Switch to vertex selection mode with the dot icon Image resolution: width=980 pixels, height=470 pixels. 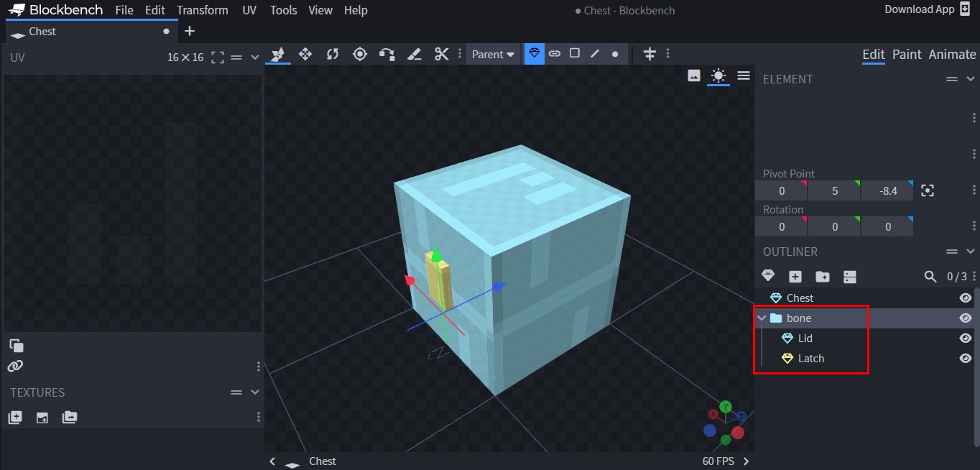[615, 53]
